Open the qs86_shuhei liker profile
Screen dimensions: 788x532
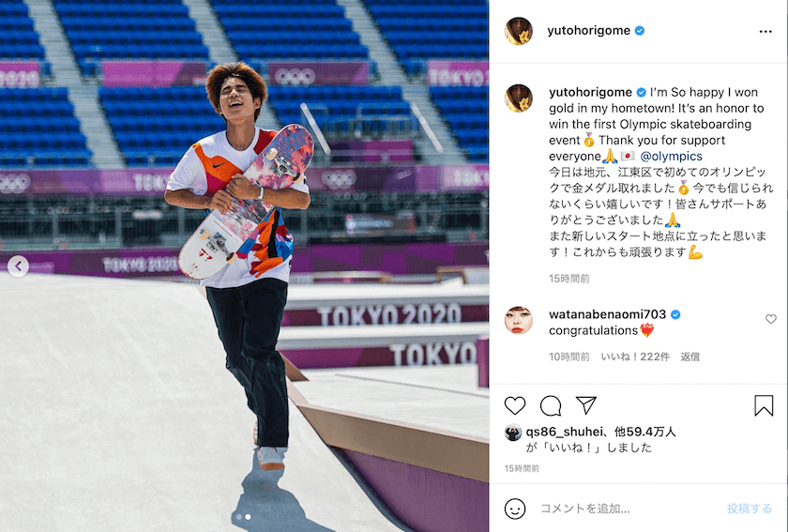click(564, 432)
